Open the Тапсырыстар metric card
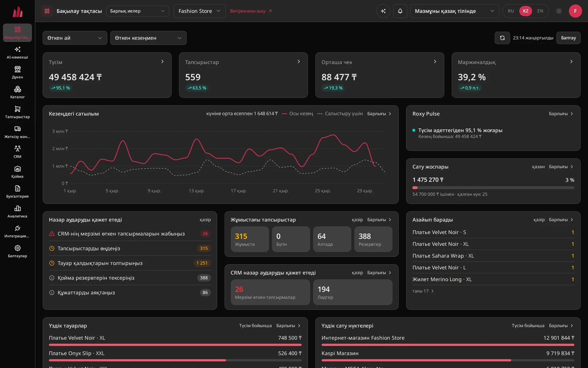Screen dimensions: 588x368 point(243,75)
